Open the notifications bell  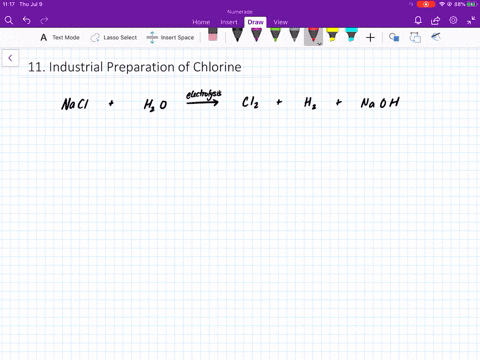[x=418, y=21]
